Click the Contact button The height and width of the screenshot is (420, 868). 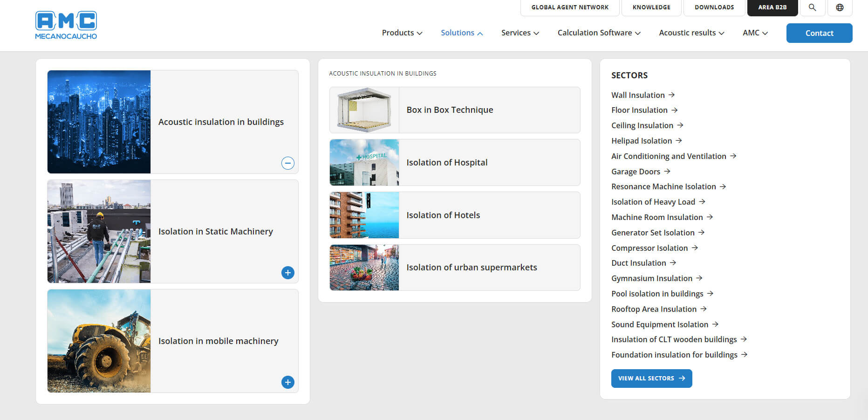point(819,33)
